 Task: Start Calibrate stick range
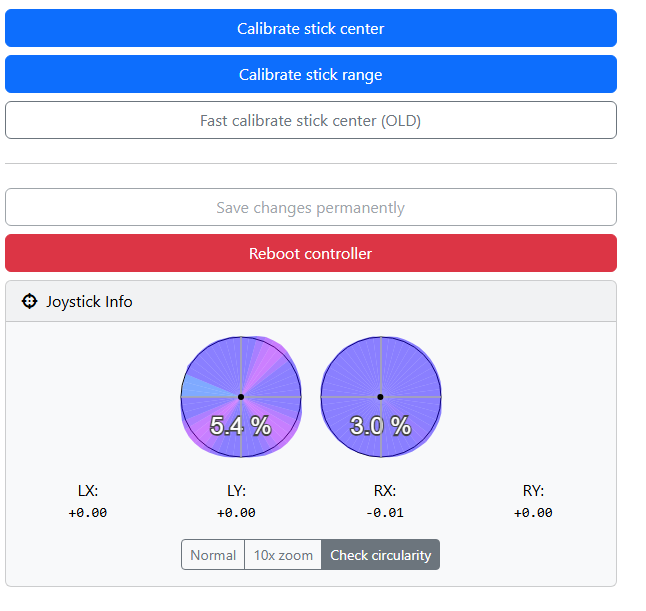pyautogui.click(x=310, y=74)
